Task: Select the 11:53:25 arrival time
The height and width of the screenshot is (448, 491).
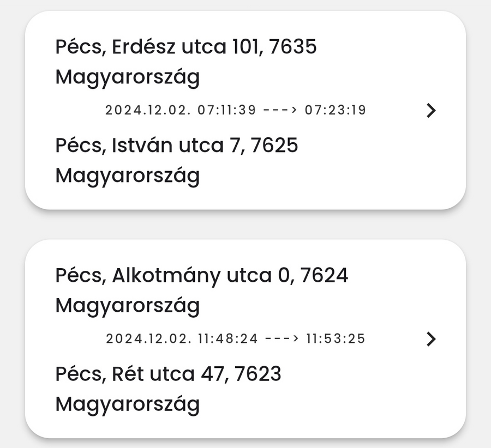Action: click(x=336, y=339)
